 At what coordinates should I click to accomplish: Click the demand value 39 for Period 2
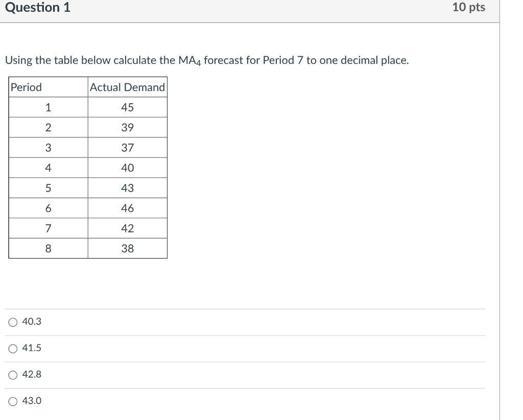tap(127, 127)
